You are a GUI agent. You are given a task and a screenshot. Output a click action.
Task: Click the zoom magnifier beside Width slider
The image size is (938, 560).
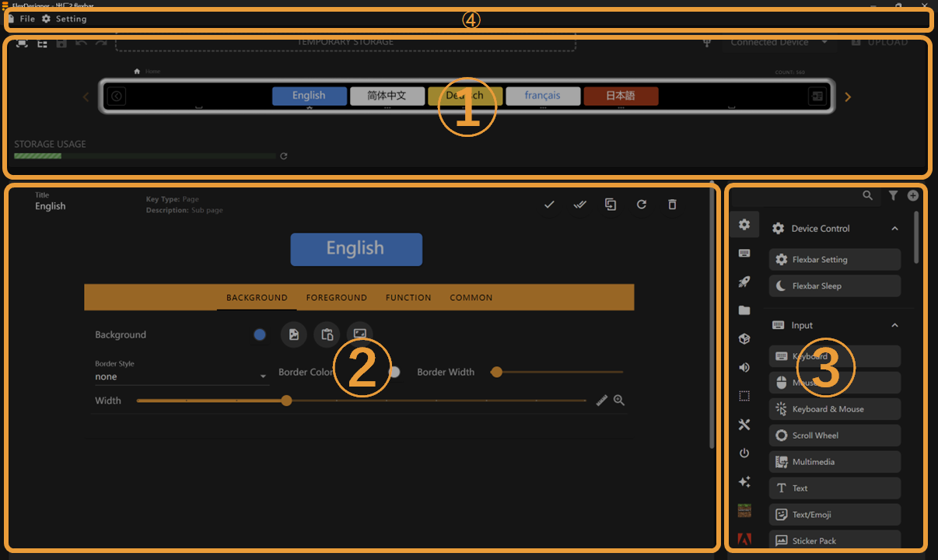[619, 401]
